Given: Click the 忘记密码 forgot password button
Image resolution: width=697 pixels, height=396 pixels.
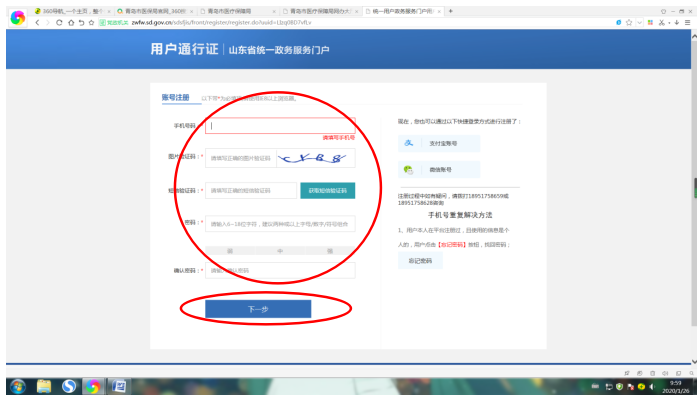Looking at the screenshot, I should point(420,261).
